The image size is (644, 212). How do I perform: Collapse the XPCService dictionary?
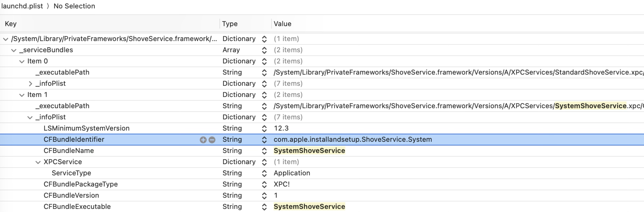tap(38, 162)
